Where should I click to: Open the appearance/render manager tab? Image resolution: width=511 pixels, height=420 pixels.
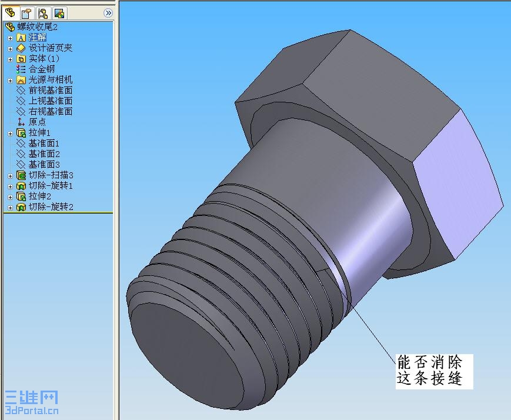59,14
